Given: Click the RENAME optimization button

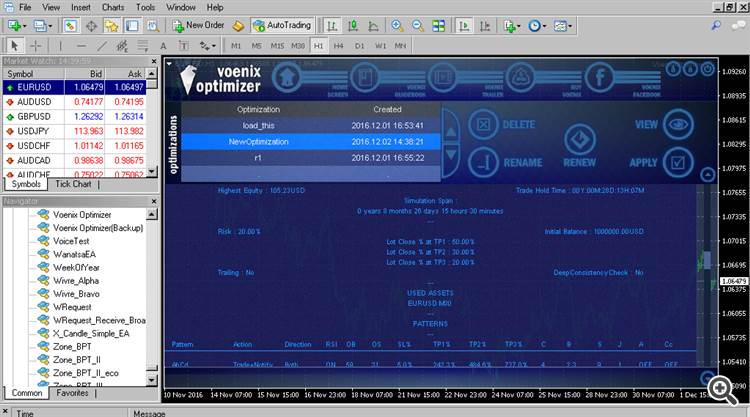Looking at the screenshot, I should pyautogui.click(x=505, y=163).
